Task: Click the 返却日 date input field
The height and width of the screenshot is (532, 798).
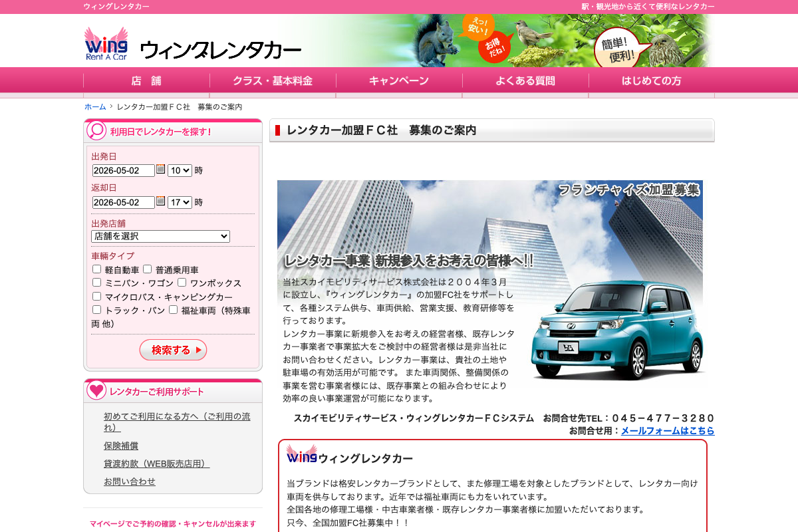Action: [x=123, y=202]
